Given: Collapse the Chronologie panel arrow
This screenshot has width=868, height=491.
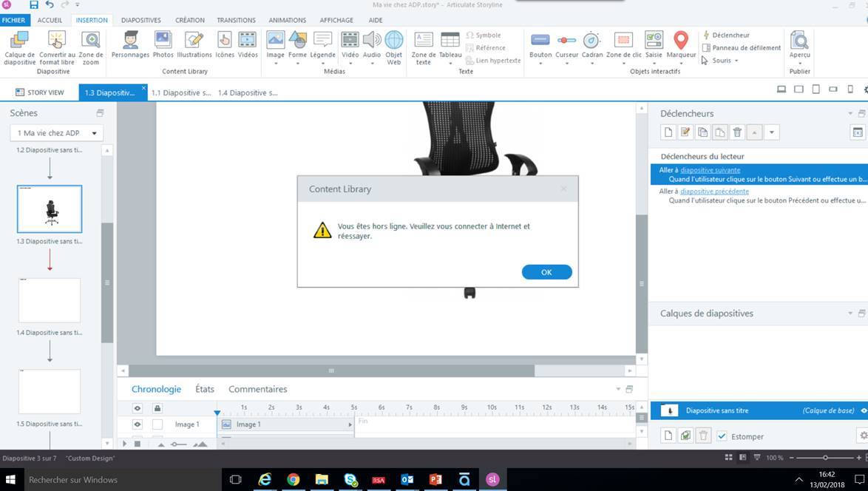Looking at the screenshot, I should click(x=618, y=389).
